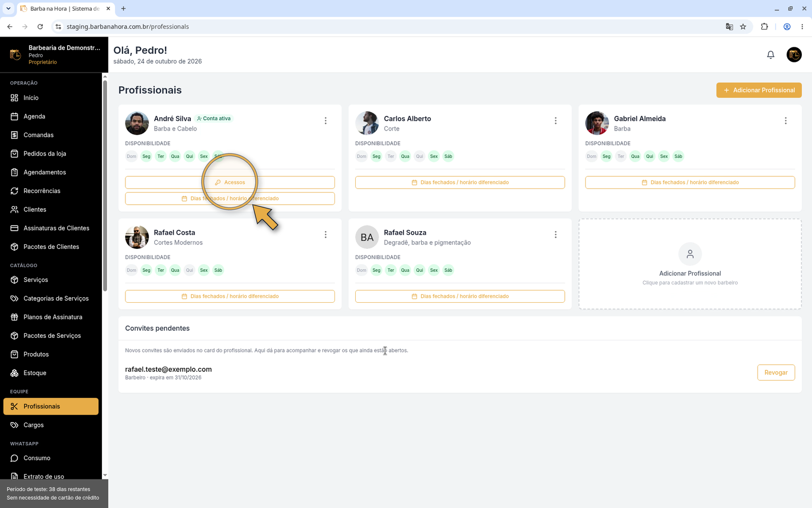Open the options menu for Carlos Alberto
This screenshot has width=812, height=508.
(x=555, y=121)
